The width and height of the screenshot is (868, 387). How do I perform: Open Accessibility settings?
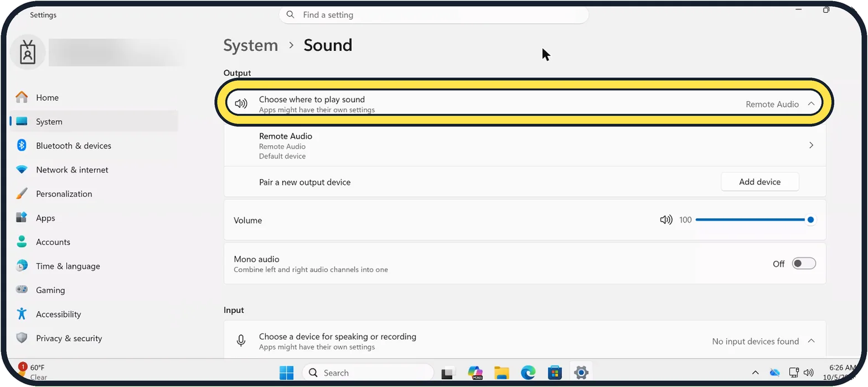(94, 314)
